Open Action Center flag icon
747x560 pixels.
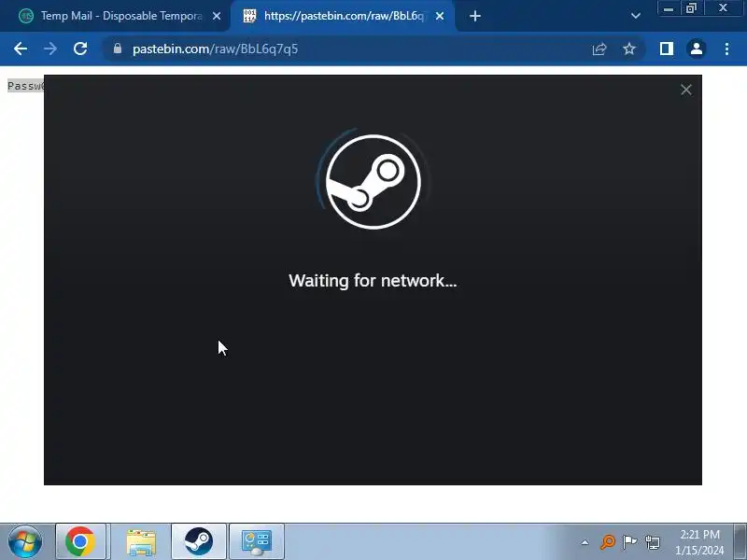629,542
